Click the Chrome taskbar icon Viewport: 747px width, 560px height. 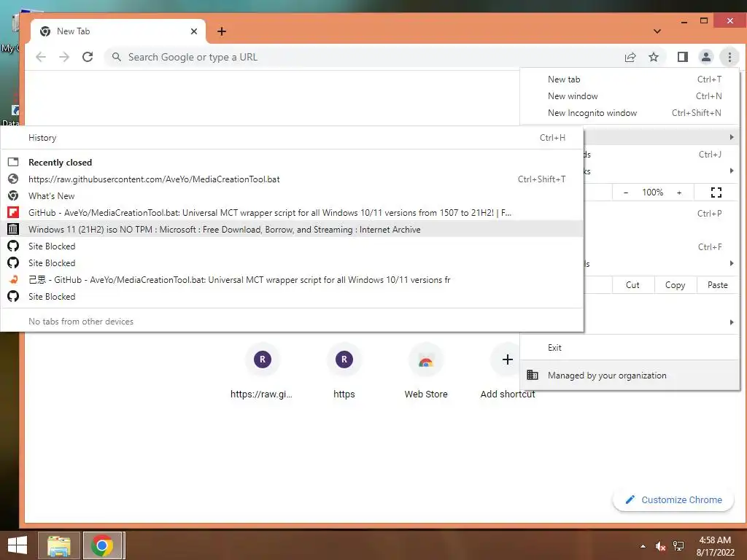tap(103, 545)
